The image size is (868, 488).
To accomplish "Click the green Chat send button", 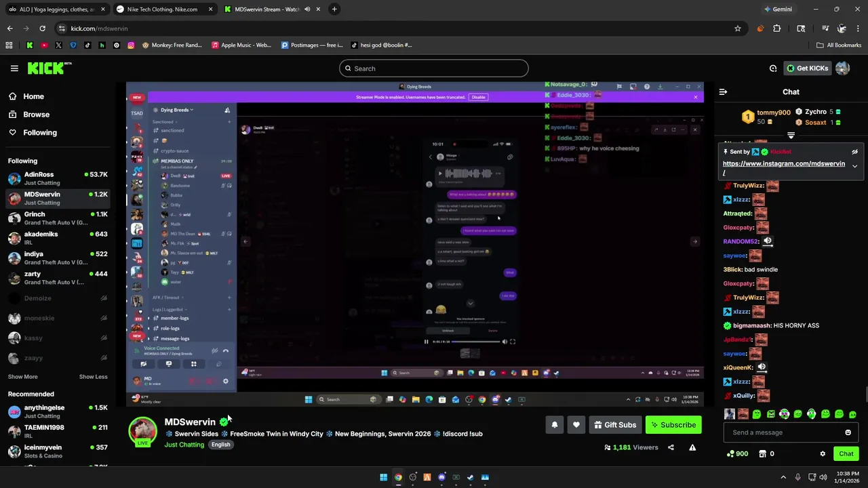I will [x=846, y=454].
